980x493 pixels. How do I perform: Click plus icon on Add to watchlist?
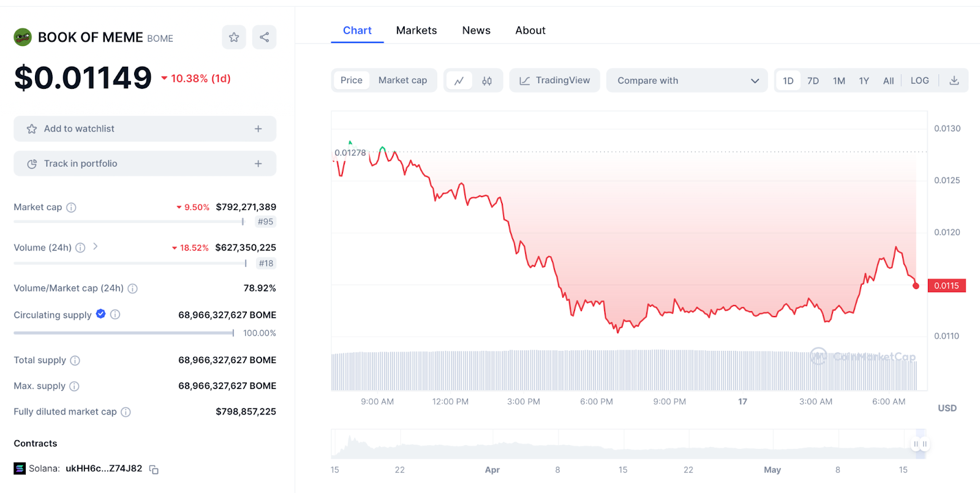point(258,129)
